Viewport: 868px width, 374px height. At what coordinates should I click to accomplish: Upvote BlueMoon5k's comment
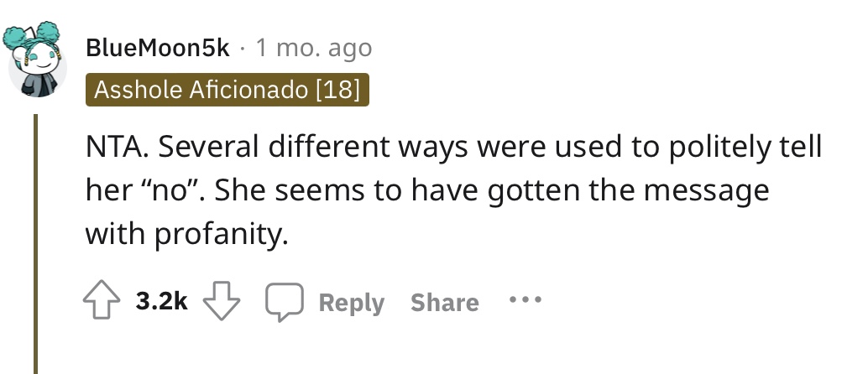point(102,302)
